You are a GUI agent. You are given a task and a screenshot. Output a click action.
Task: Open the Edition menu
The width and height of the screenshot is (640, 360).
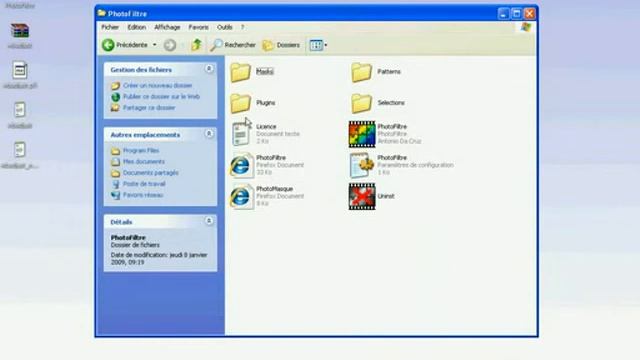pyautogui.click(x=136, y=27)
